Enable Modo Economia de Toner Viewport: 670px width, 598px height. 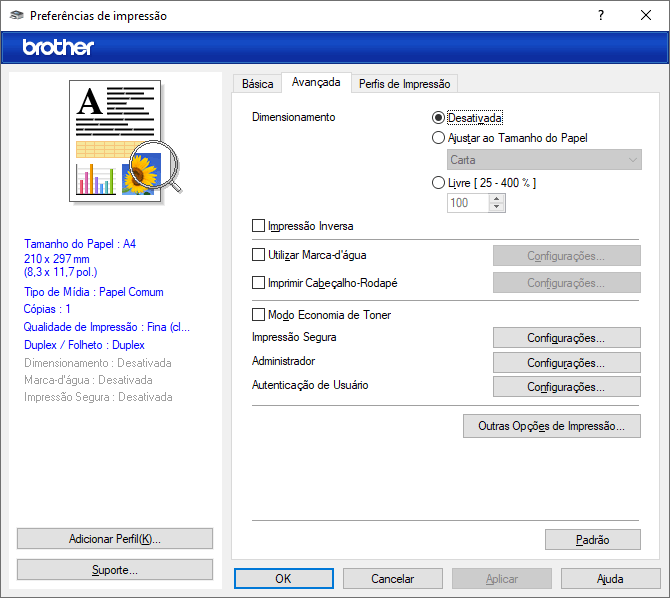(x=259, y=315)
